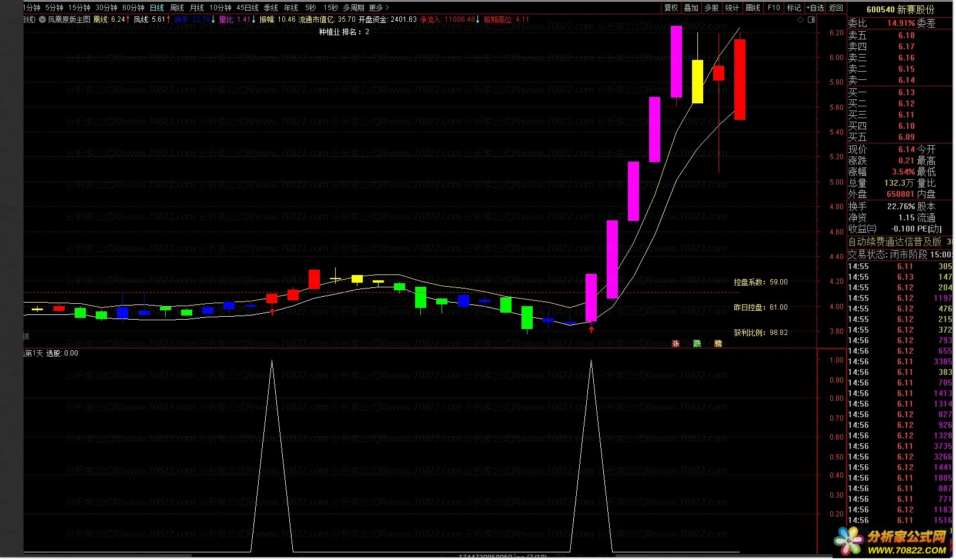This screenshot has height=560, width=956.
Task: Open the 画线 drawing tools
Action: coord(753,8)
